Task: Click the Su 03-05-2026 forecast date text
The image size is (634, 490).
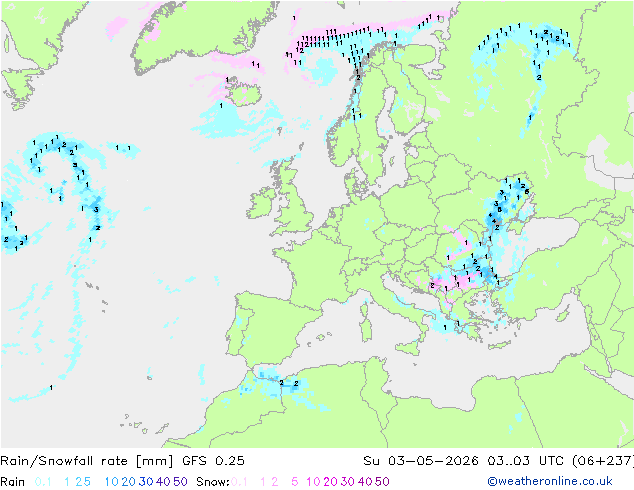Action: [421, 461]
